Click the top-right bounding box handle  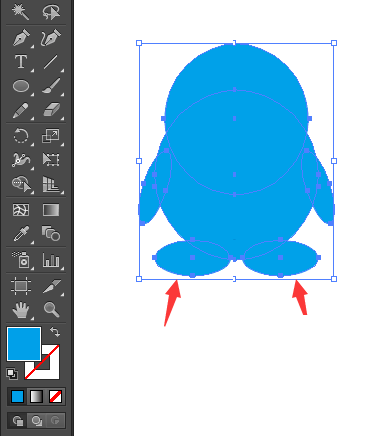(x=334, y=43)
